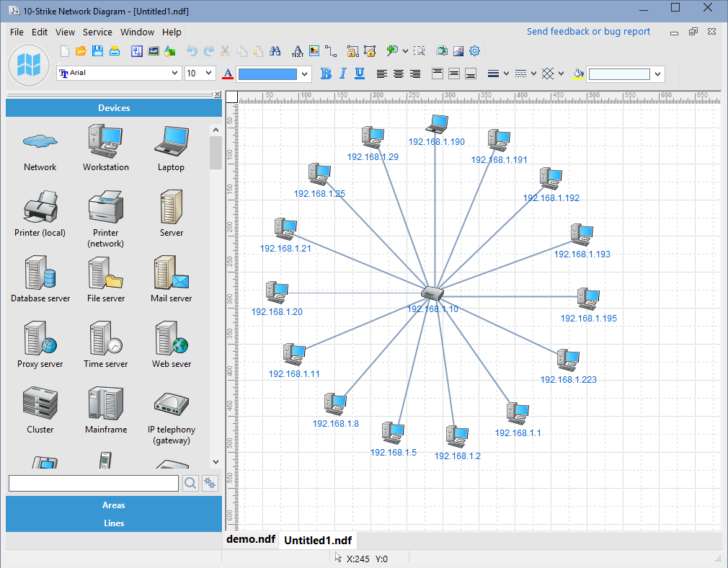Toggle Italic text formatting

[342, 74]
